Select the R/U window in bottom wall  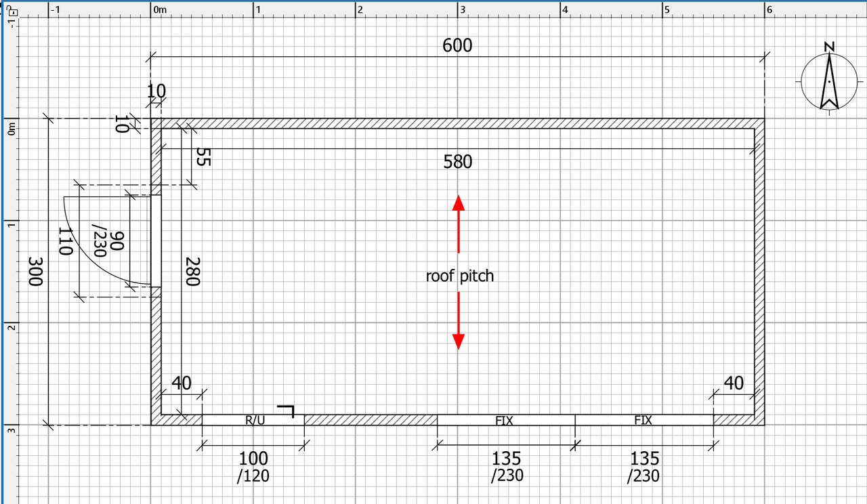pyautogui.click(x=253, y=420)
